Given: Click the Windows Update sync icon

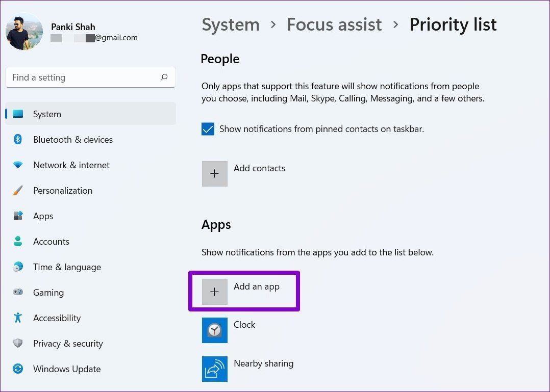Looking at the screenshot, I should tap(18, 369).
